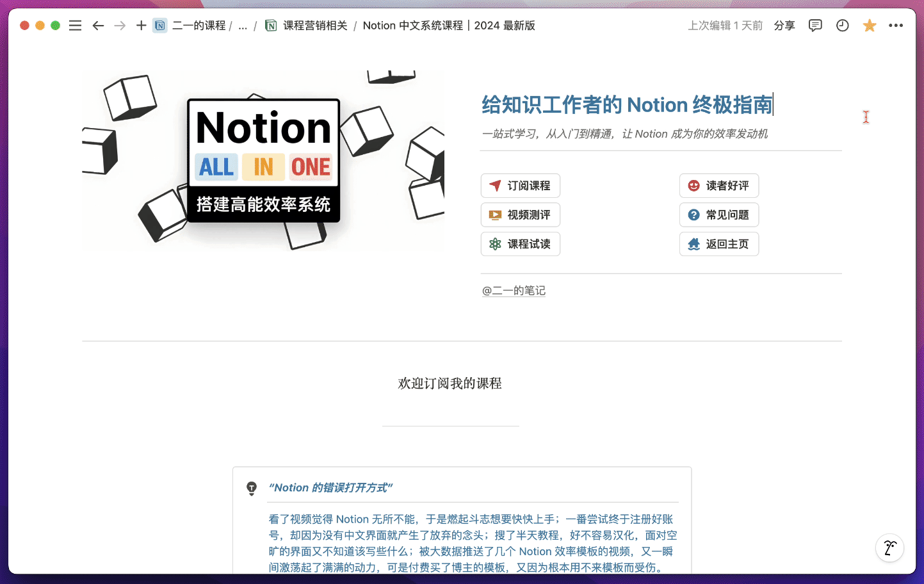Open the 视频测评 link button

tap(521, 215)
